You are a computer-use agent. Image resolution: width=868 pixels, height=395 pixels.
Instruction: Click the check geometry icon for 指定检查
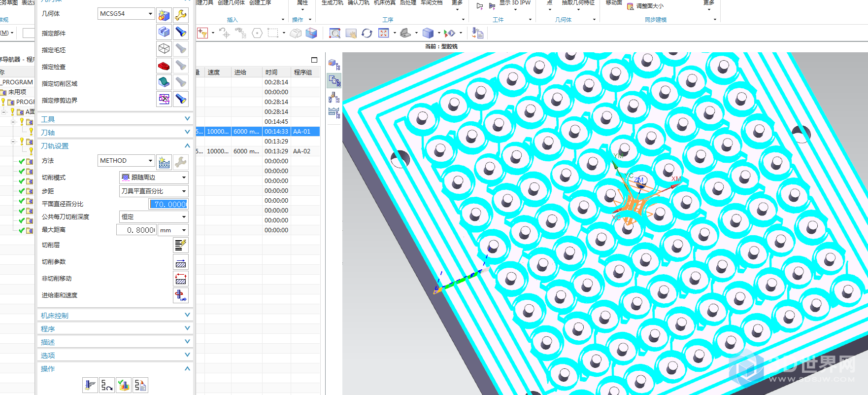(164, 66)
